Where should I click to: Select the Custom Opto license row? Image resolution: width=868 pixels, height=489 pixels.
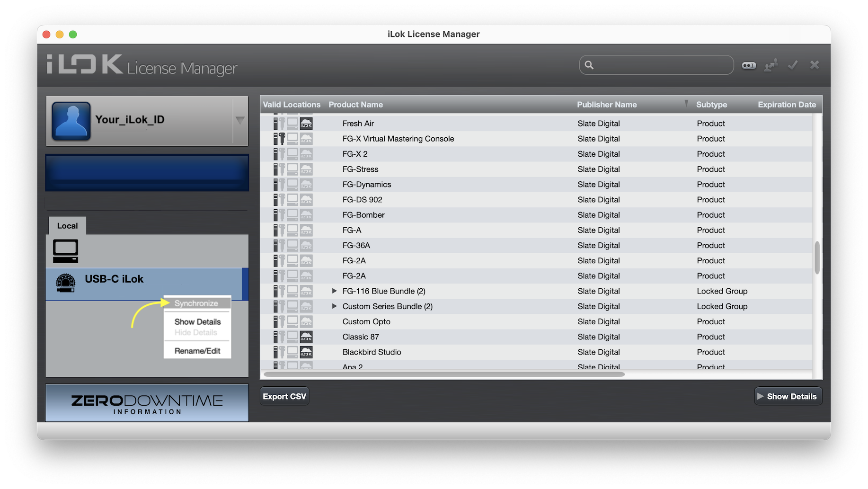536,322
